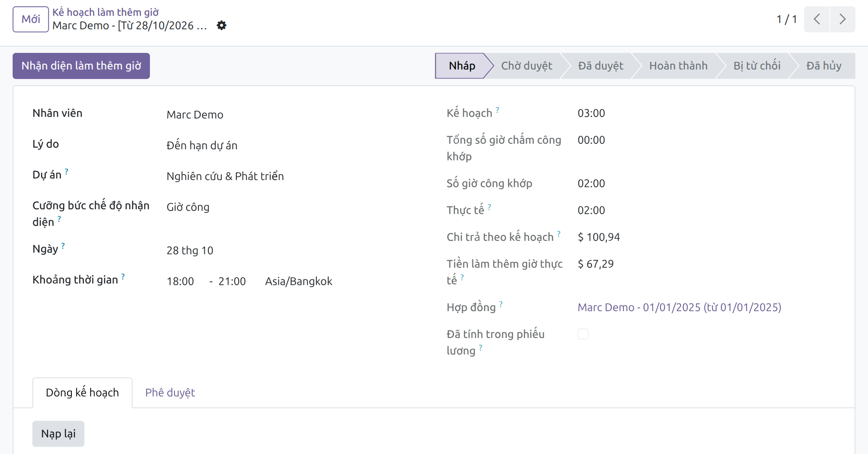Click help icon beside Thực tế
This screenshot has width=868, height=454.
pyautogui.click(x=489, y=207)
